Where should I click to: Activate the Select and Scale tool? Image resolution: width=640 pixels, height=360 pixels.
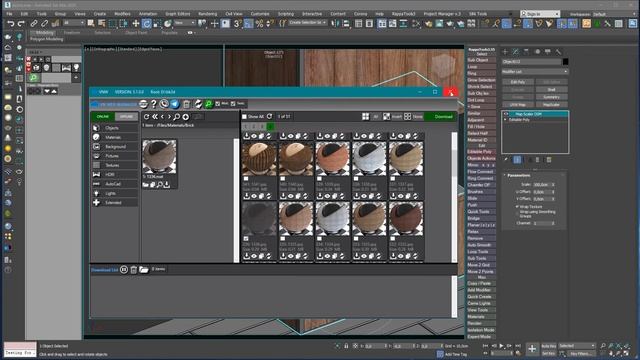(157, 24)
